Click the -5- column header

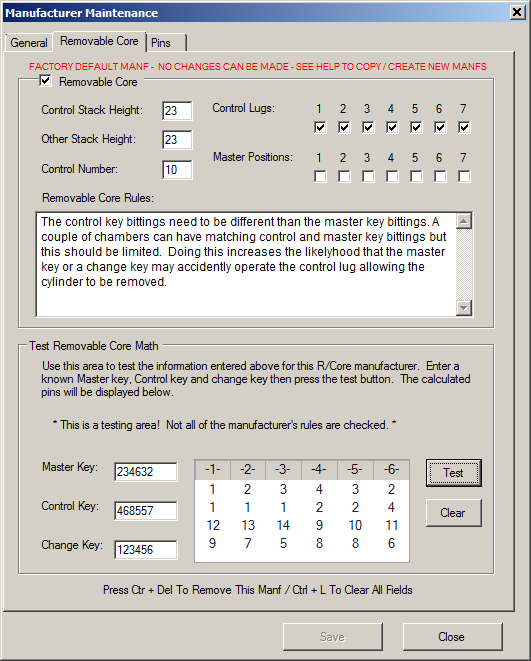coord(355,470)
